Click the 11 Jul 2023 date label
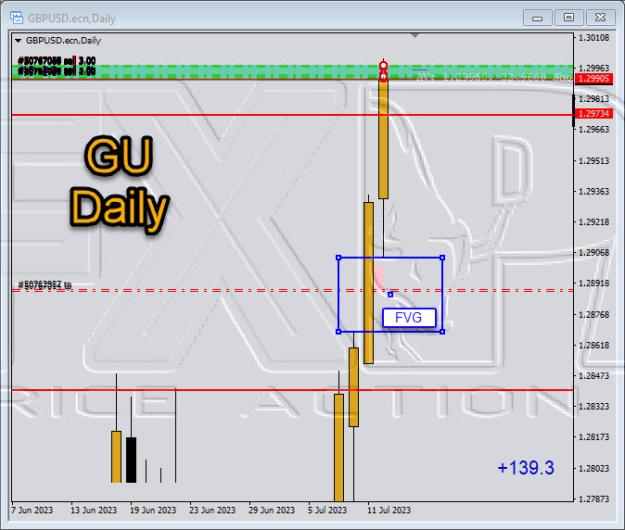 click(x=389, y=510)
